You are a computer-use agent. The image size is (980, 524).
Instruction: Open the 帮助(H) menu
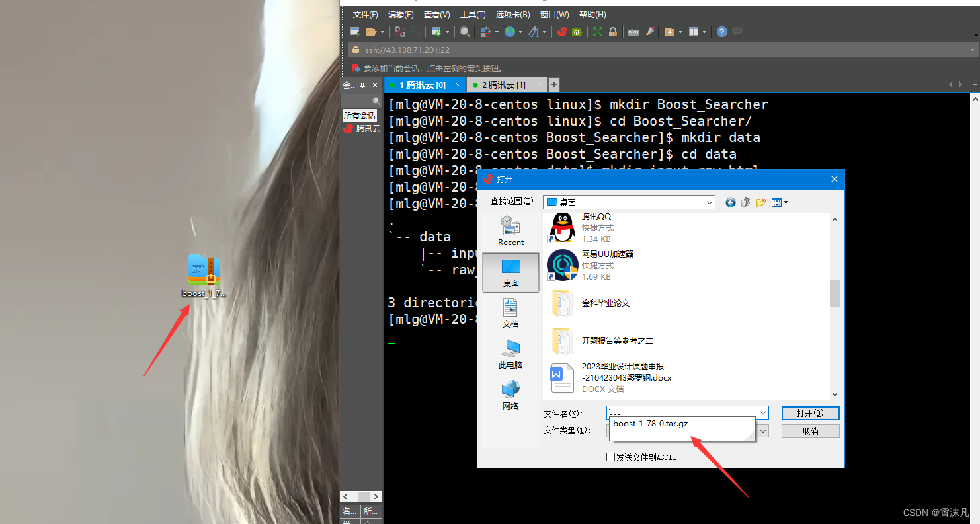tap(592, 15)
